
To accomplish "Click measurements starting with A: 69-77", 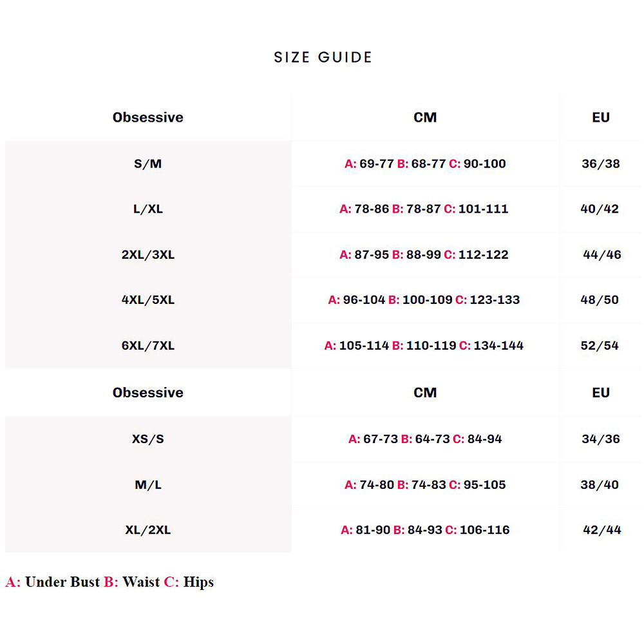I will click(425, 164).
